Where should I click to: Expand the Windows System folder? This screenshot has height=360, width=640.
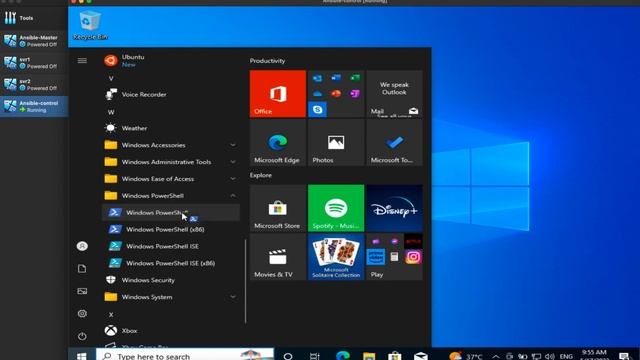(x=171, y=297)
